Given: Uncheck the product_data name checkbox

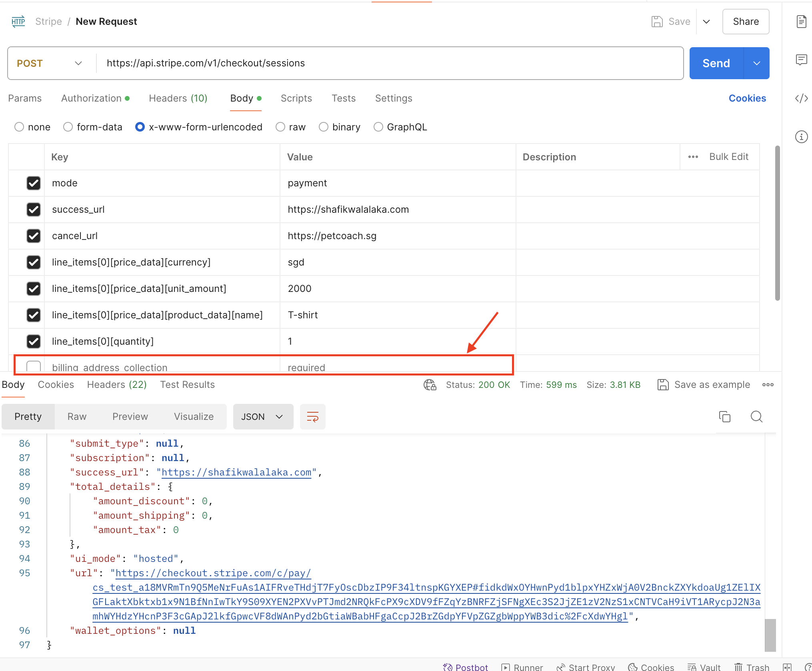Looking at the screenshot, I should click(34, 315).
